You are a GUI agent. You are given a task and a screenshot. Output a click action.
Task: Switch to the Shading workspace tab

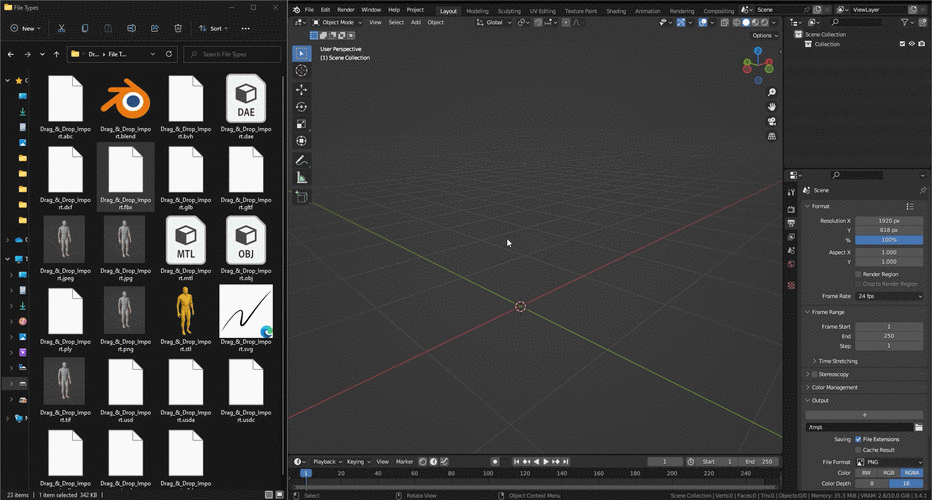616,11
